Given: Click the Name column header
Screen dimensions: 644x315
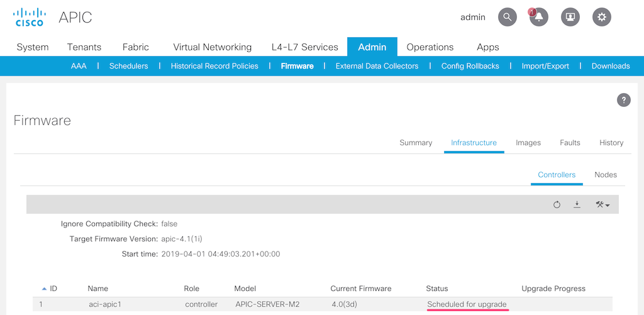Looking at the screenshot, I should (x=97, y=289).
